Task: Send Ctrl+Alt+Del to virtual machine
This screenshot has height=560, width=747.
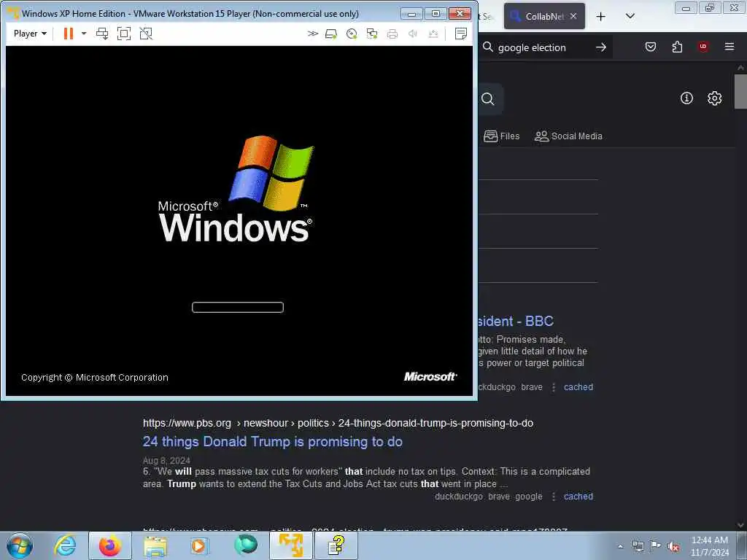Action: (x=102, y=34)
